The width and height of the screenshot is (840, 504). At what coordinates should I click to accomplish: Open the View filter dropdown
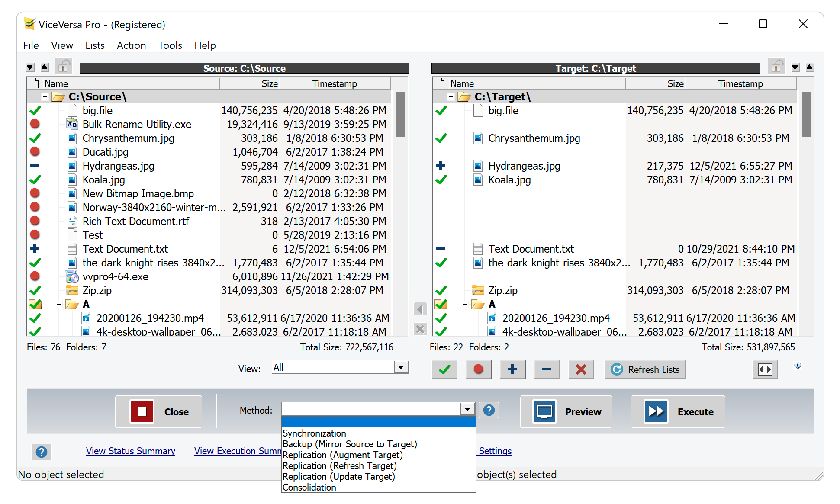[402, 367]
